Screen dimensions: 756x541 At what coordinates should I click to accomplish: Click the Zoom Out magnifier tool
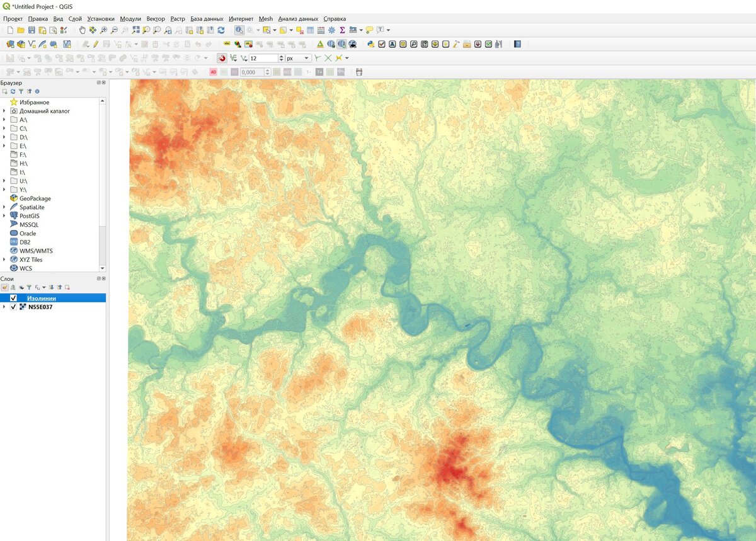tap(115, 30)
